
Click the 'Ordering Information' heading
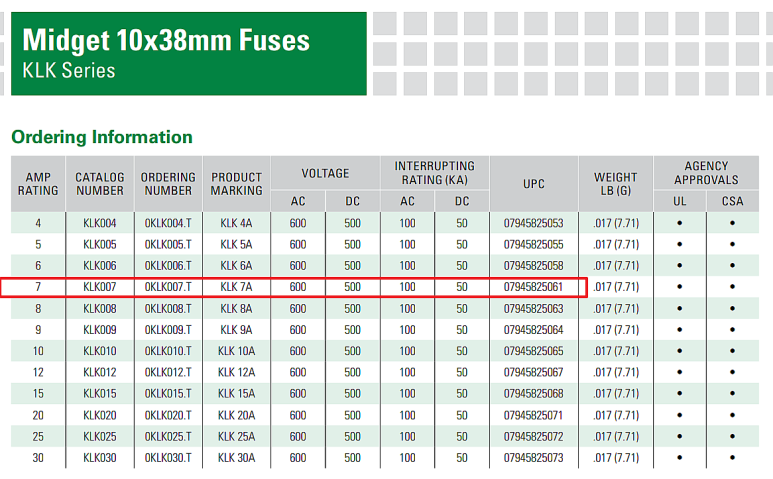coord(102,137)
